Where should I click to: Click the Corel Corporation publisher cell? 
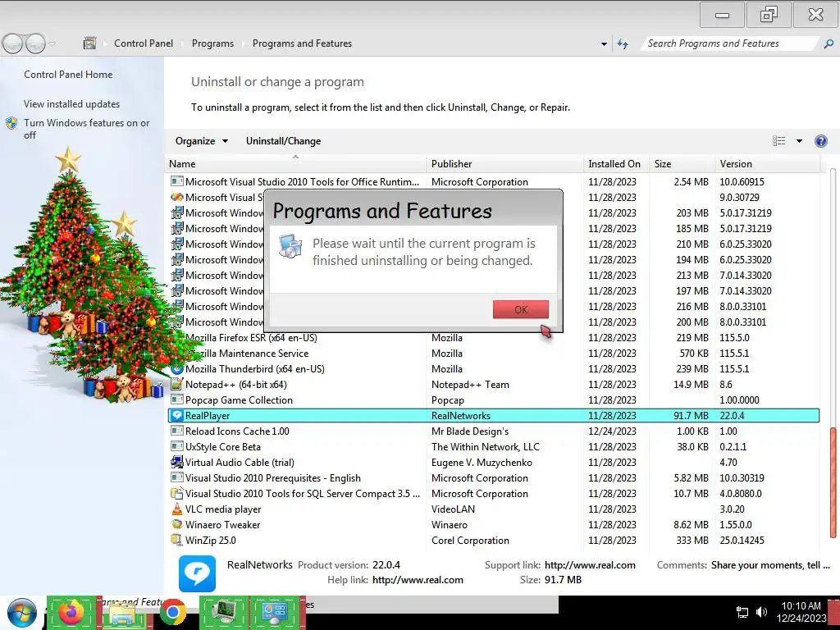470,541
